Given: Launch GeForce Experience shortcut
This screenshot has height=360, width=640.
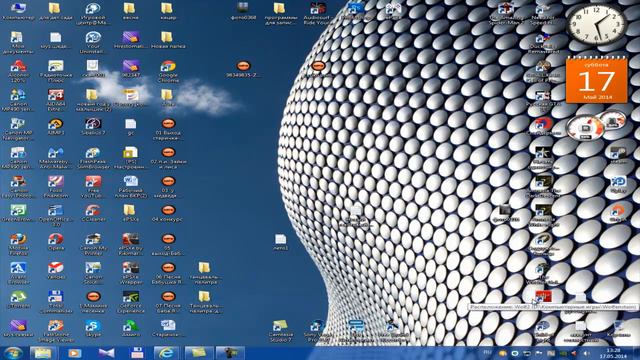Looking at the screenshot, I should pos(131,302).
